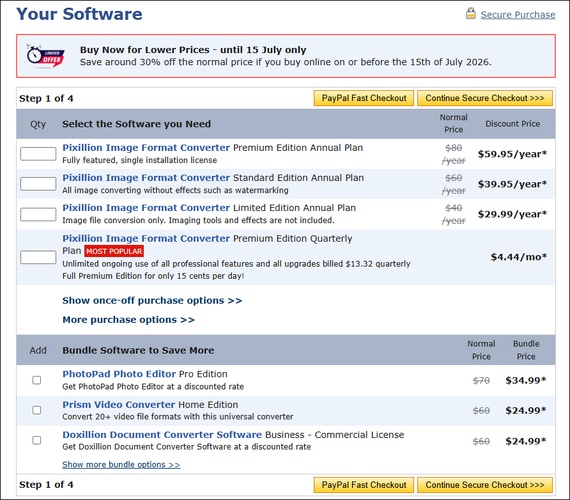Focus quantity field for Premium Edition Quarterly Plan
Image resolution: width=570 pixels, height=500 pixels.
38,257
